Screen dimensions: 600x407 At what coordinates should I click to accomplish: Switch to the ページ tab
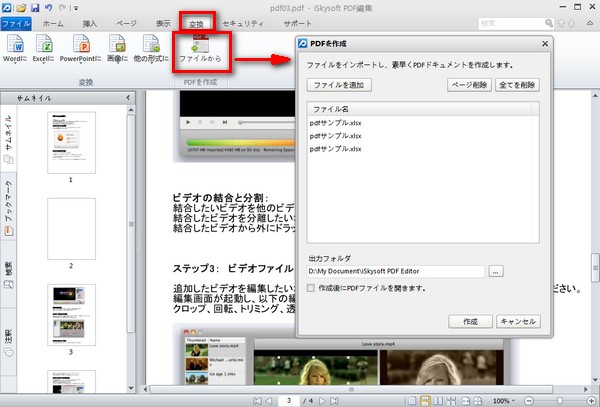coord(126,24)
